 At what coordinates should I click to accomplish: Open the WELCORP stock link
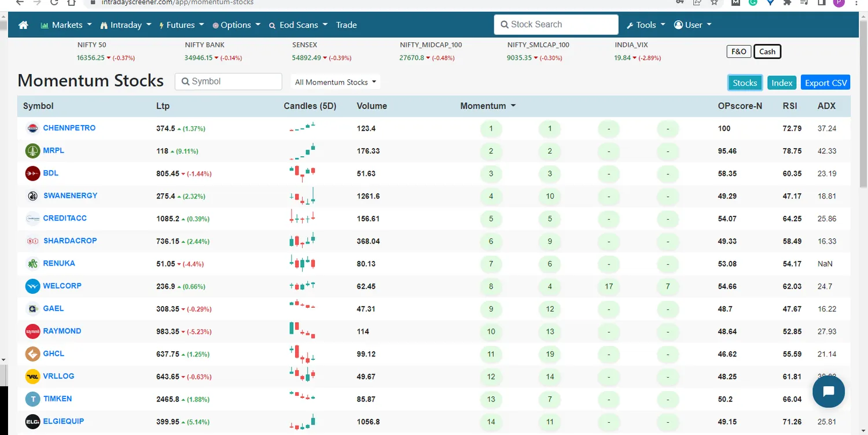click(x=62, y=286)
